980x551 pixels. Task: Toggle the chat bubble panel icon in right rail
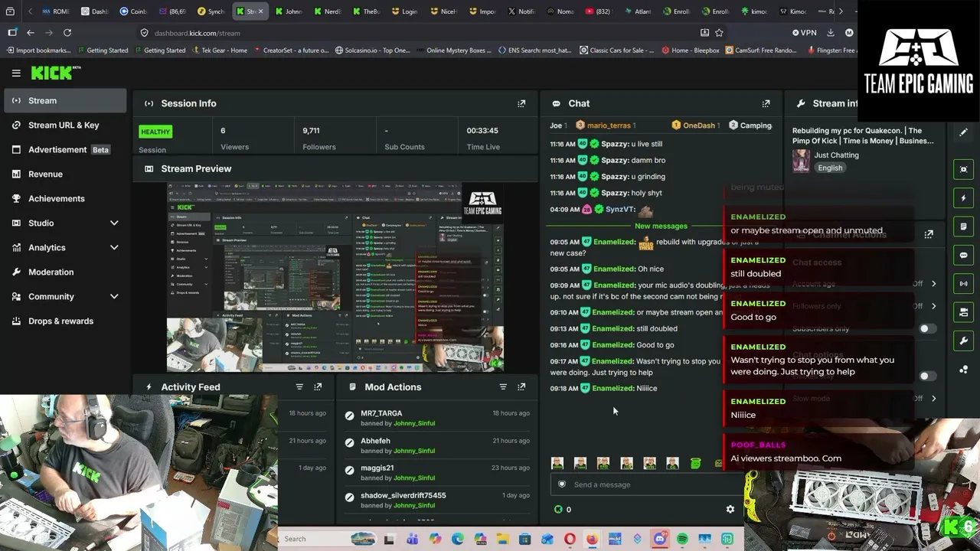coord(963,255)
